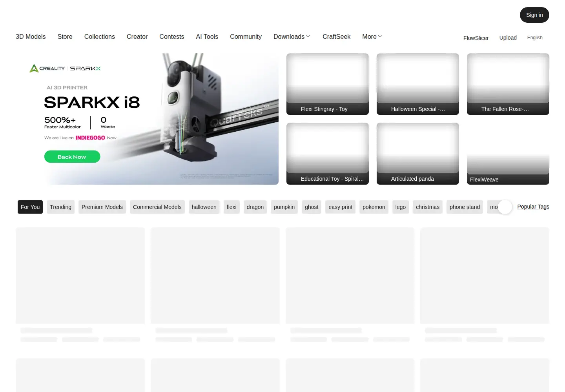Open the Halloween Special card
Viewport: 565px width, 392px height.
[x=418, y=84]
